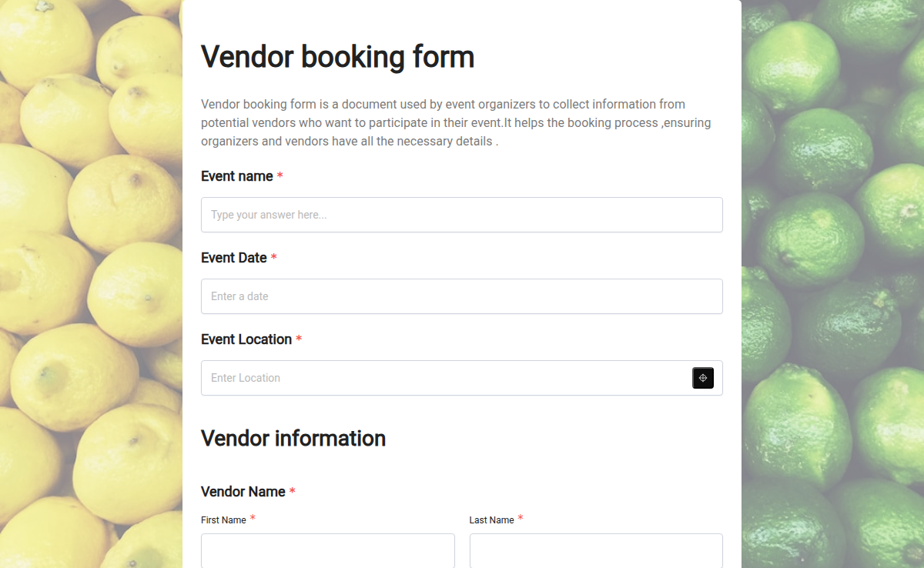Click the form description paragraph text
The height and width of the screenshot is (568, 924).
coord(454,122)
